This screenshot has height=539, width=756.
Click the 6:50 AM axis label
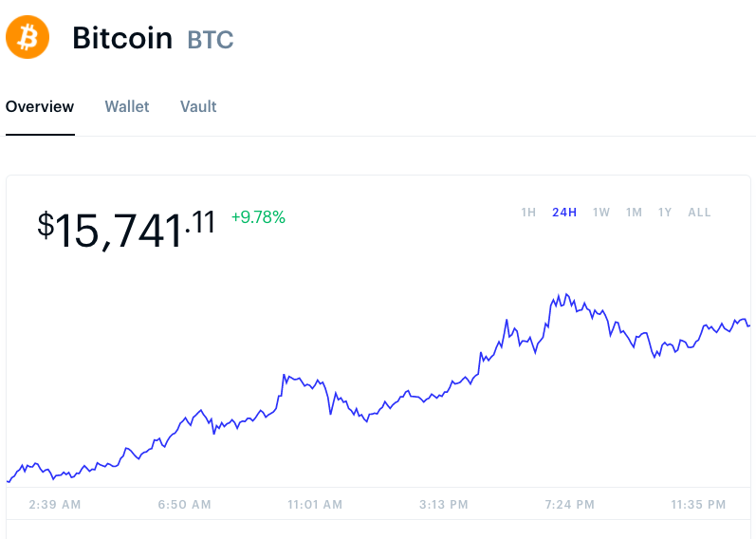pos(185,505)
